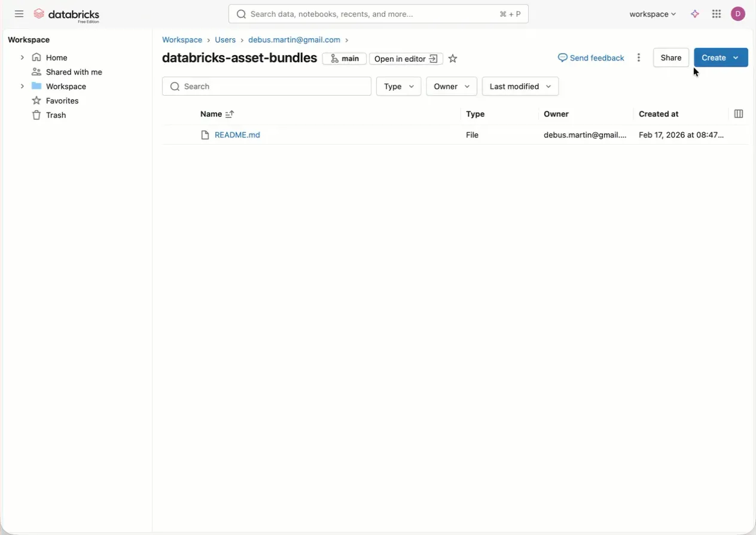Select Home in the sidebar
This screenshot has height=535, width=756.
[x=57, y=57]
